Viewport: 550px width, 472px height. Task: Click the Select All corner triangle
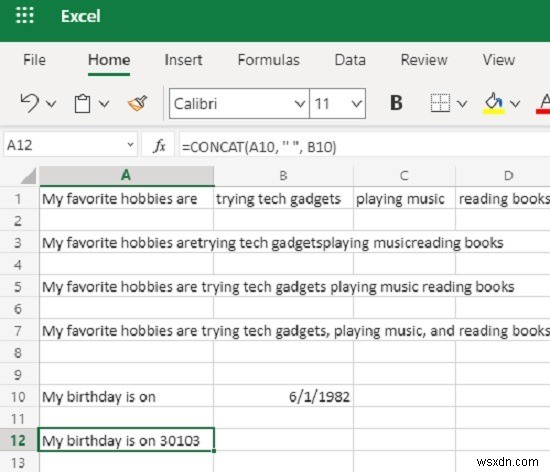pyautogui.click(x=29, y=175)
